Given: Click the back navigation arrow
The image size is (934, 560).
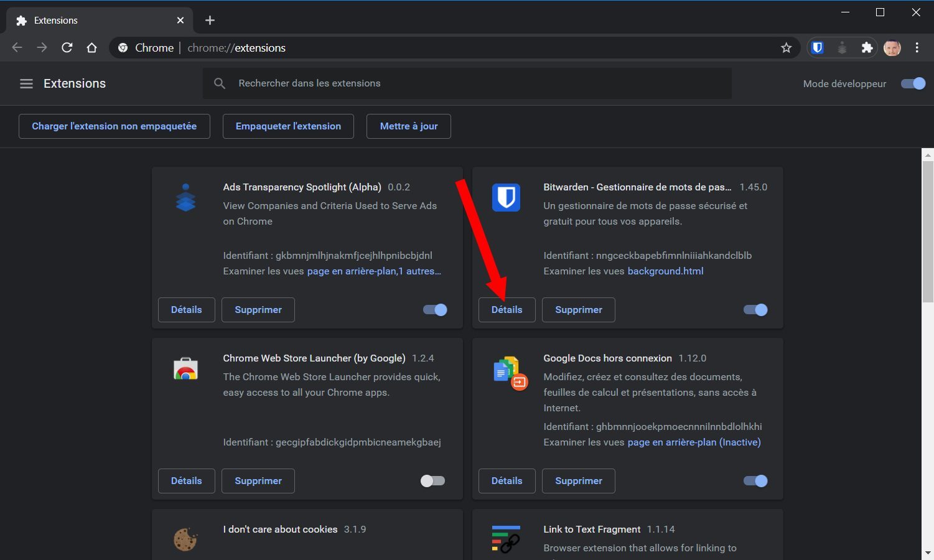Looking at the screenshot, I should (x=17, y=47).
